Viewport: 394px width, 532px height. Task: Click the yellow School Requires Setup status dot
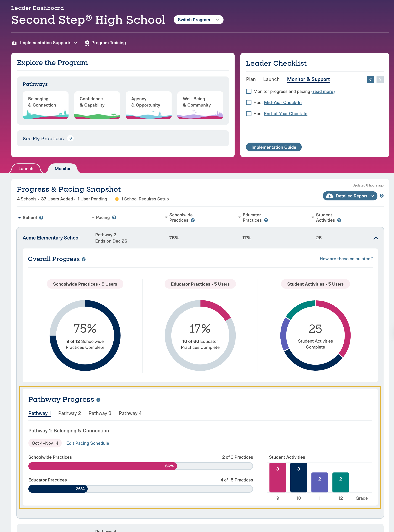click(117, 199)
